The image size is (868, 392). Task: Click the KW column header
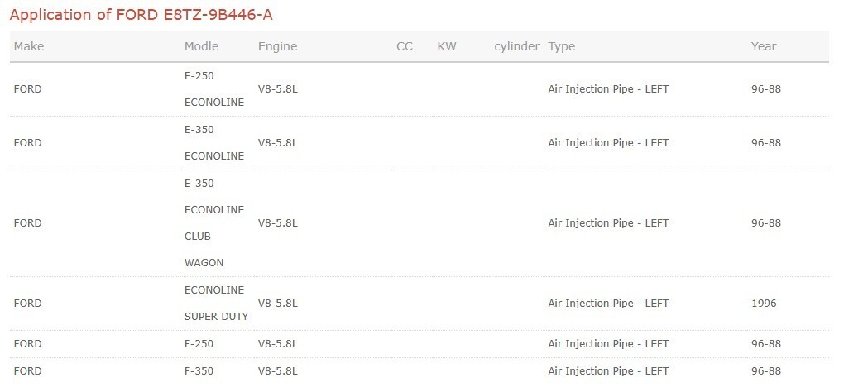pos(447,46)
